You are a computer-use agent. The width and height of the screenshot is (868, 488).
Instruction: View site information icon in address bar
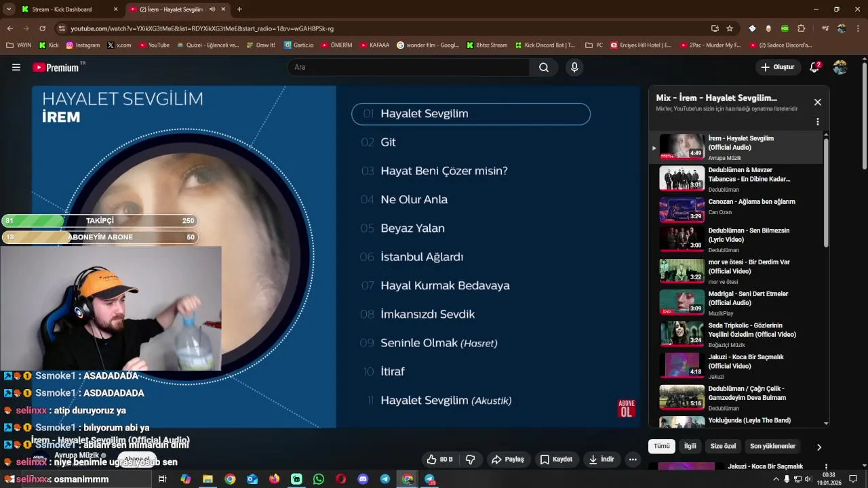click(62, 28)
